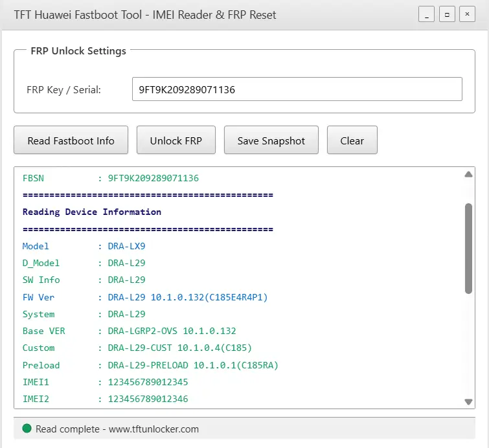Click the Base VER value DRA-LGRP2-OVS 10.1.0.132

pyautogui.click(x=172, y=331)
